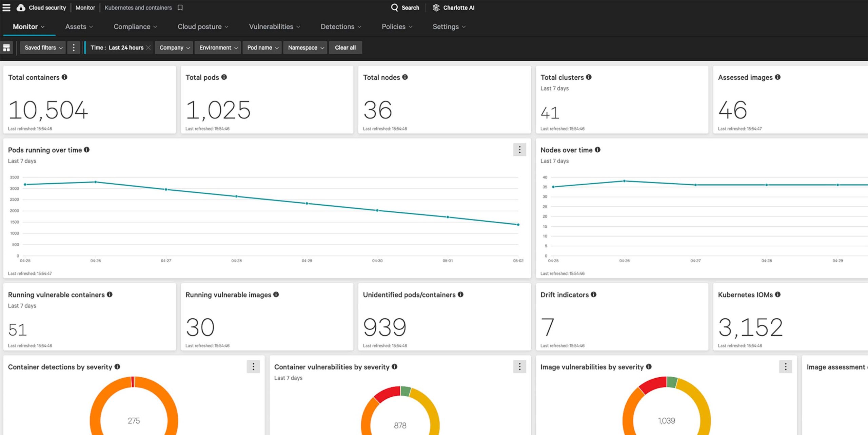Image resolution: width=868 pixels, height=435 pixels.
Task: Open Charlotte AI assistant
Action: (x=454, y=7)
